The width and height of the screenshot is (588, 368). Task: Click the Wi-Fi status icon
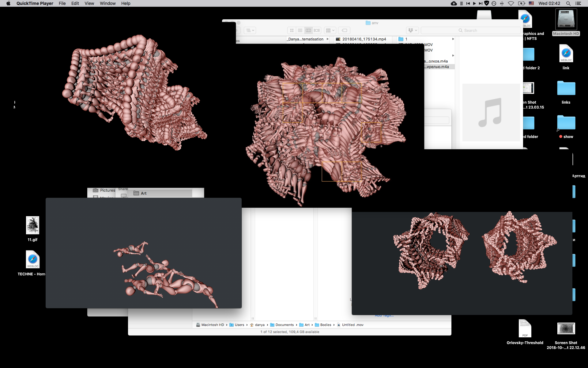coord(511,3)
